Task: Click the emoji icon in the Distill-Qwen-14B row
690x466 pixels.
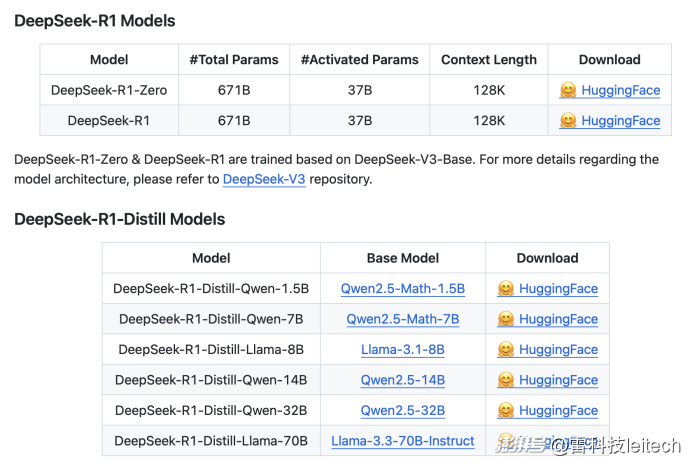Action: [x=506, y=380]
